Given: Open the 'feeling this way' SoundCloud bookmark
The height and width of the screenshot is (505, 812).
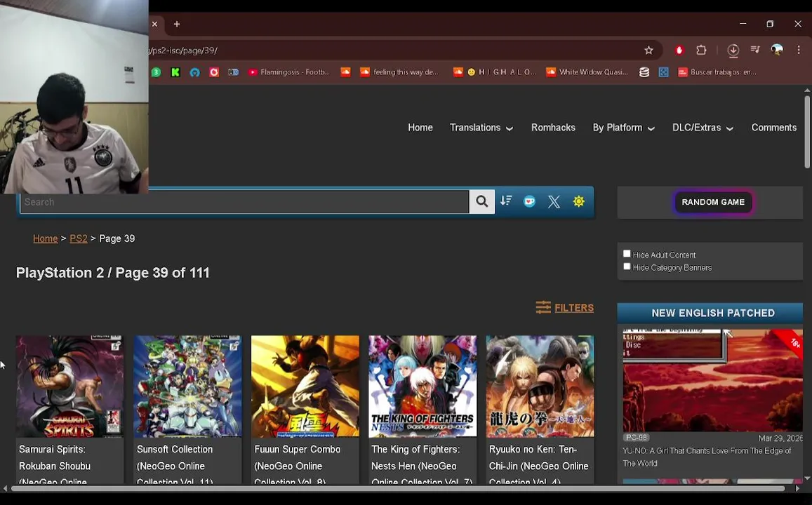Looking at the screenshot, I should point(399,72).
